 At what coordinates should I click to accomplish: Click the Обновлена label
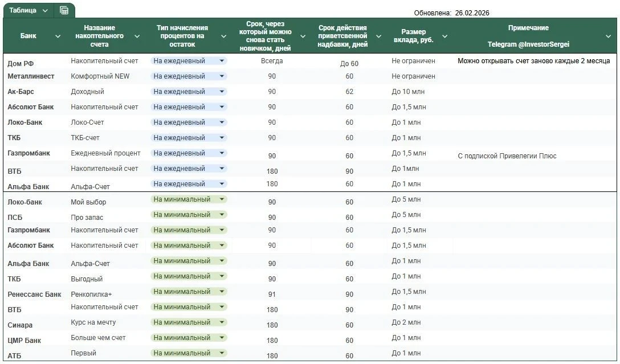[x=433, y=13]
